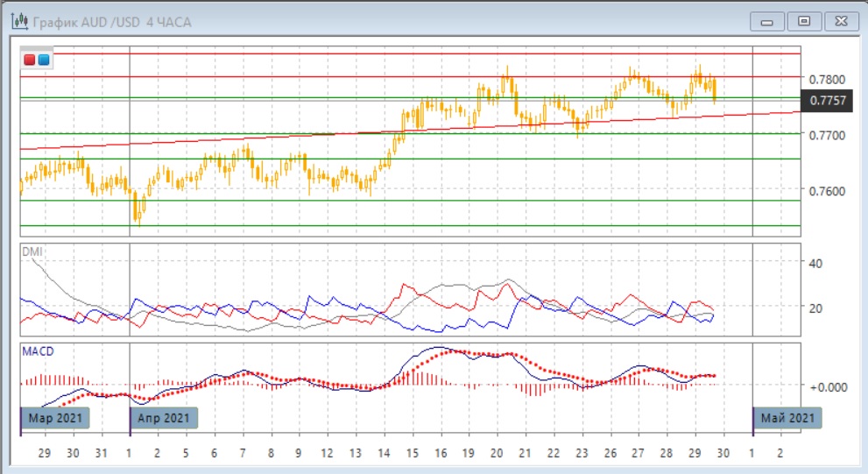
Task: Maximize the AUD/USD chart window
Action: pos(803,20)
